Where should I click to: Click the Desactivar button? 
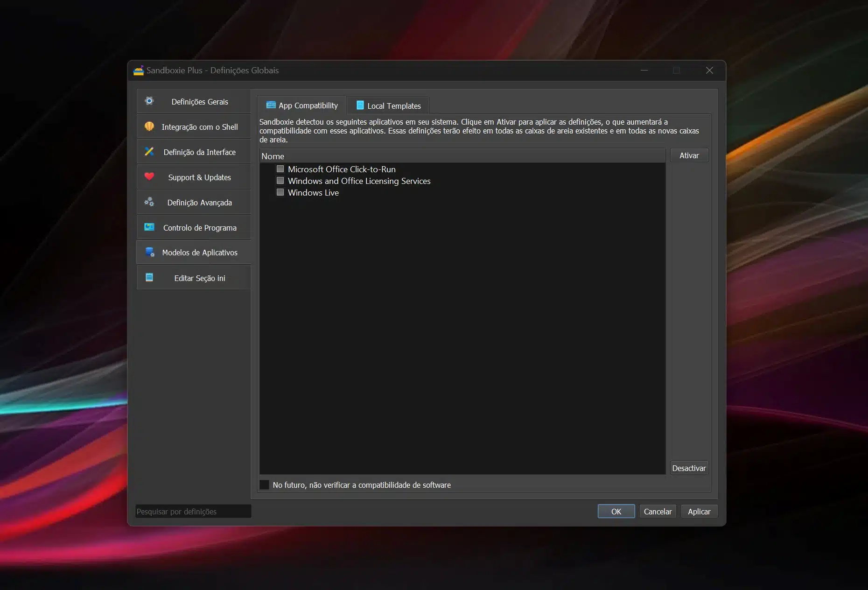[x=689, y=468]
